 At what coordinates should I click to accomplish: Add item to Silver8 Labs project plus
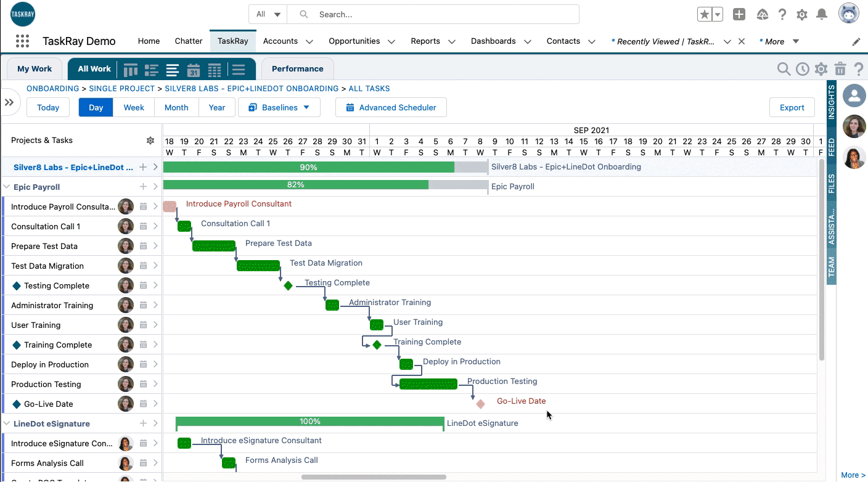pyautogui.click(x=143, y=167)
